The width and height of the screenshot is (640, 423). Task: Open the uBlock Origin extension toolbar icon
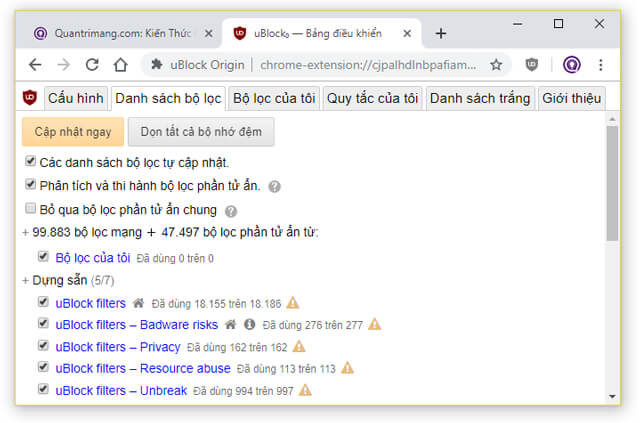tap(531, 65)
